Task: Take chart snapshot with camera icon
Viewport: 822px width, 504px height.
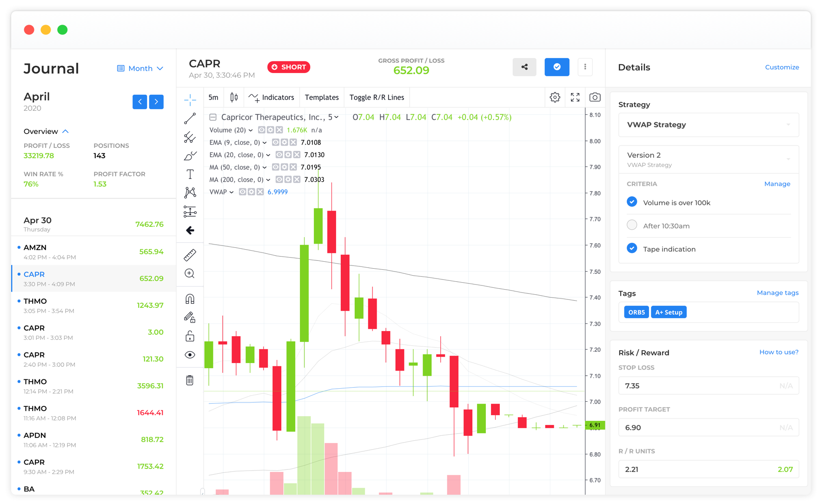Action: click(x=595, y=97)
